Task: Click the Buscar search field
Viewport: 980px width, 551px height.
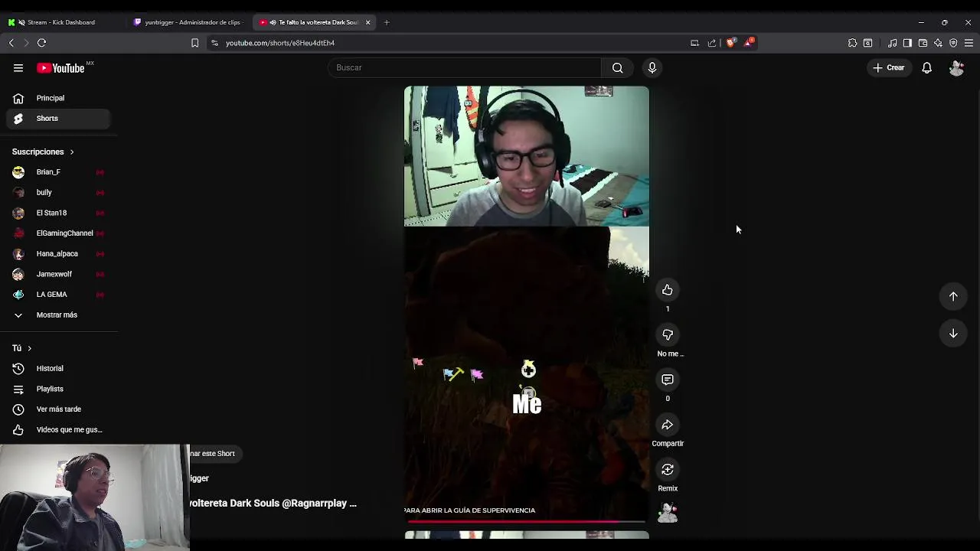Action: 465,67
